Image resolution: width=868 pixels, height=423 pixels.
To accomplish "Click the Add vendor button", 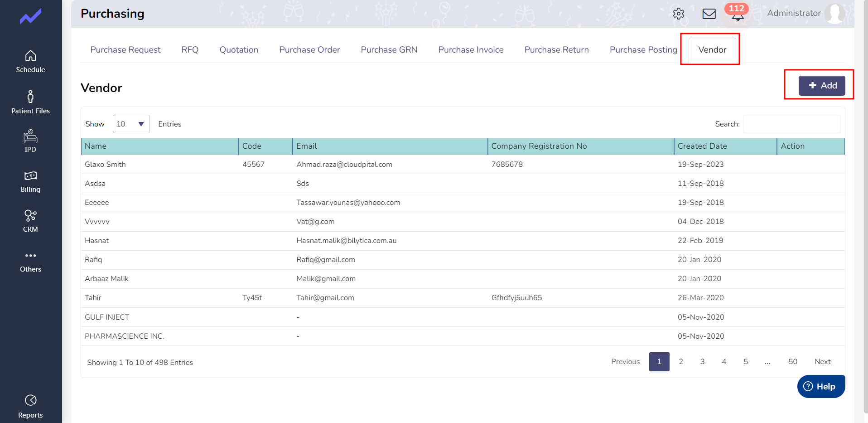I will tap(822, 85).
